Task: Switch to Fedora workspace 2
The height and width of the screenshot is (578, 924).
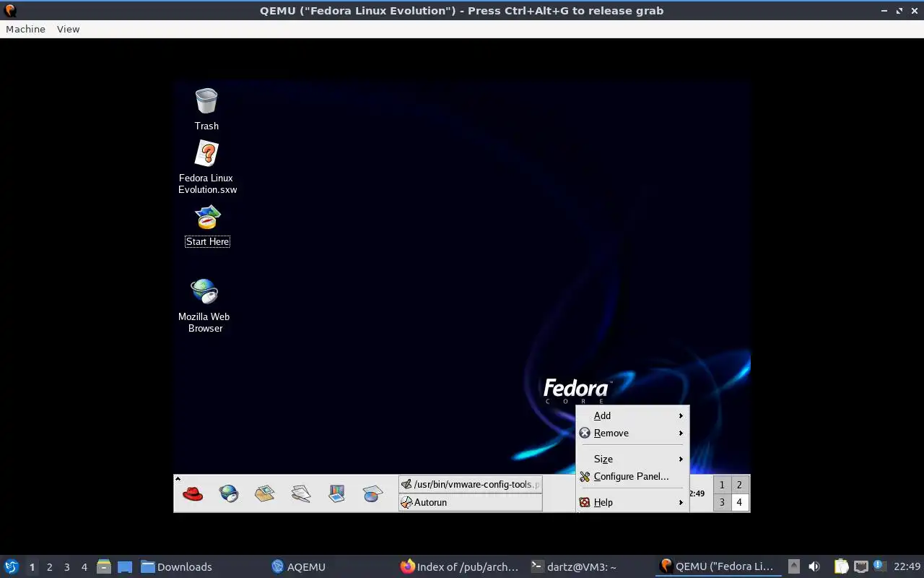Action: click(739, 485)
